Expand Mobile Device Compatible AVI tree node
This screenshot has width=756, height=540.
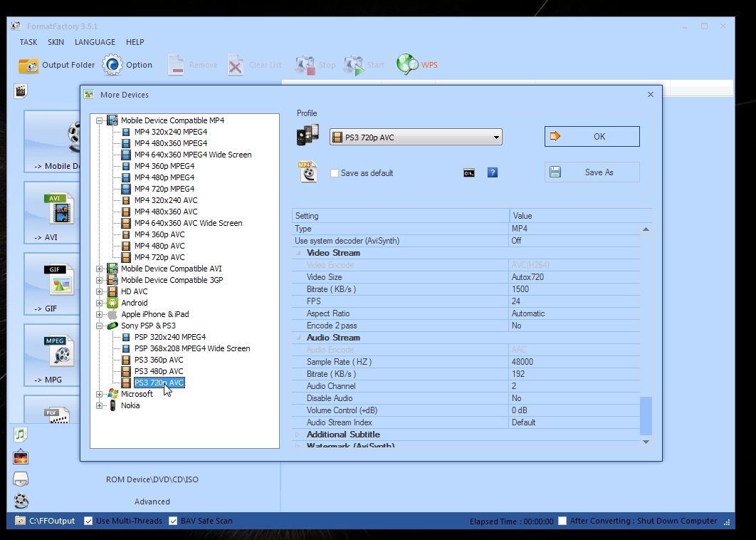tap(99, 269)
